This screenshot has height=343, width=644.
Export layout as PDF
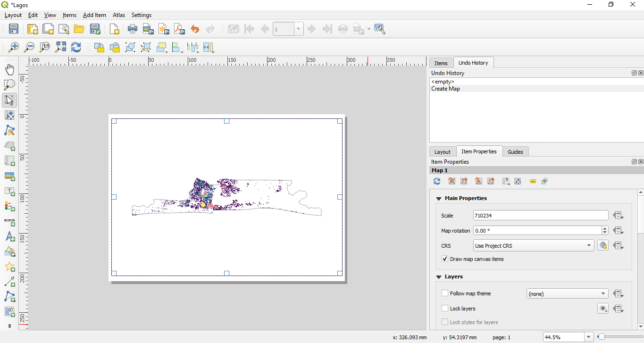click(x=179, y=29)
